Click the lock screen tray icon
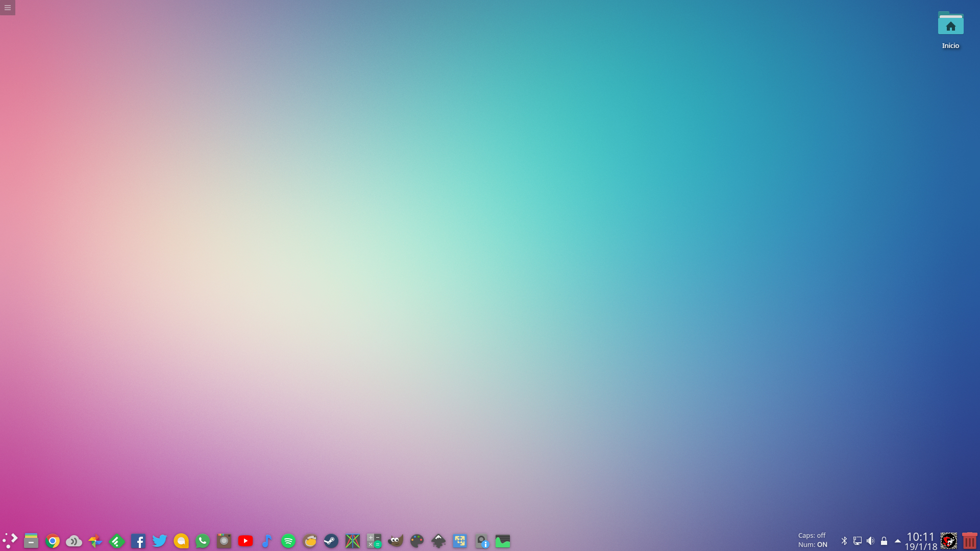Screen dimensions: 980x551 884,541
